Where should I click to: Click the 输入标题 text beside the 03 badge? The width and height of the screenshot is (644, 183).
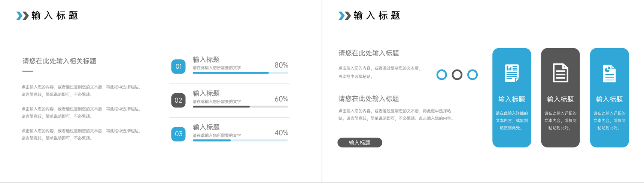[206, 127]
